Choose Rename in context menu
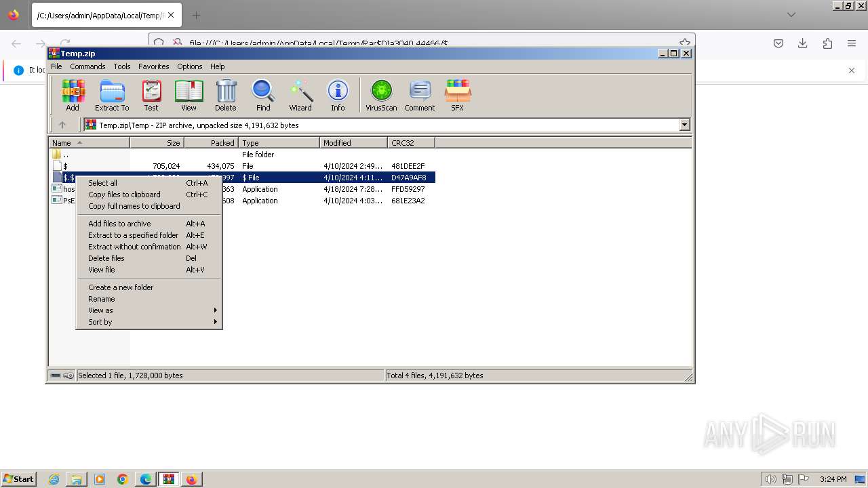The height and width of the screenshot is (488, 868). click(x=149, y=299)
